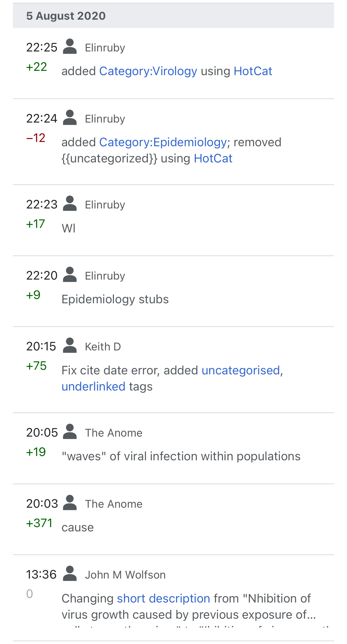View Keith D's user page
Image resolution: width=347 pixels, height=644 pixels.
[103, 347]
